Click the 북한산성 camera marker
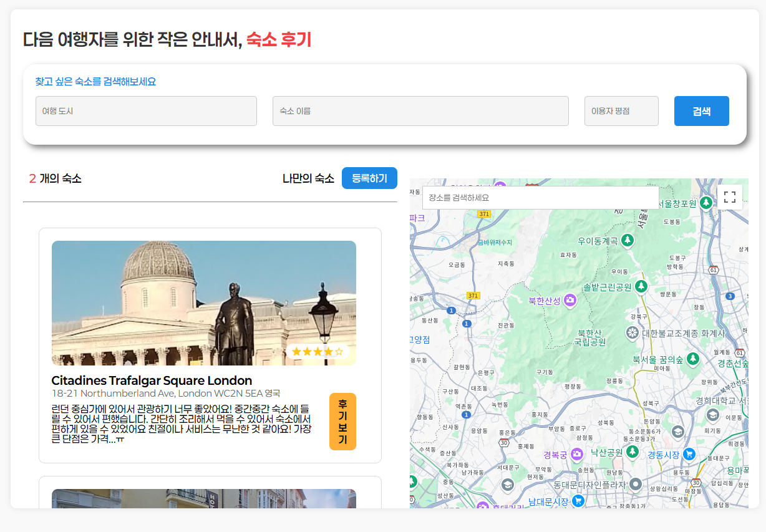766x532 pixels. pos(570,301)
